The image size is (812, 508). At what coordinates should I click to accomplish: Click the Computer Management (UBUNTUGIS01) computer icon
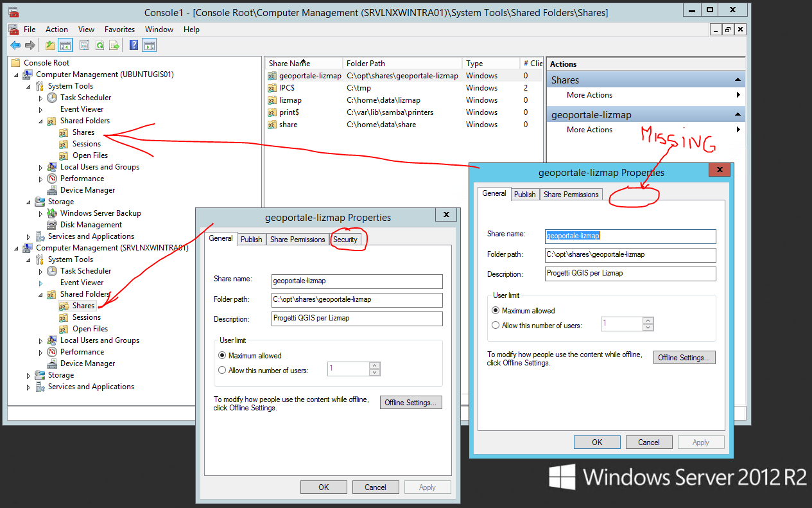[28, 74]
